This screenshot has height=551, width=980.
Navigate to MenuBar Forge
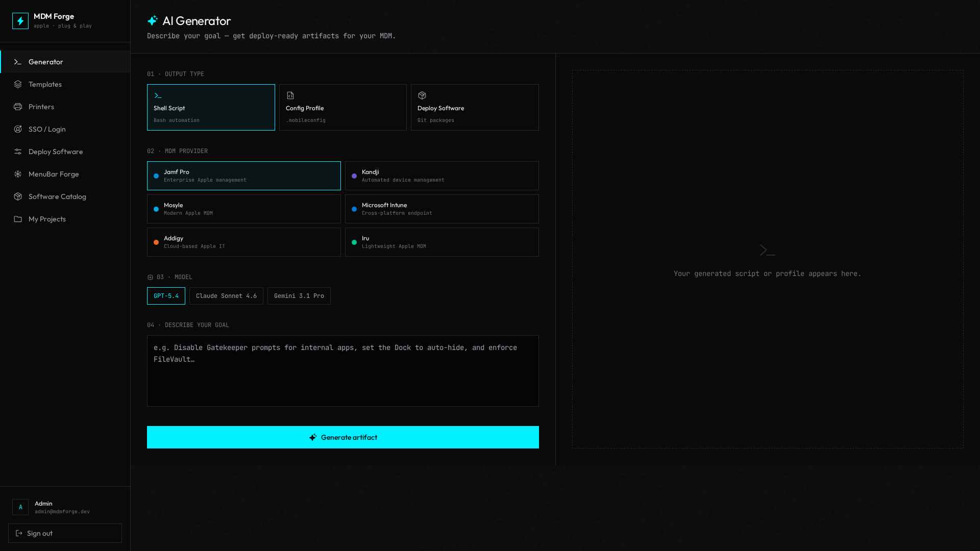65,174
